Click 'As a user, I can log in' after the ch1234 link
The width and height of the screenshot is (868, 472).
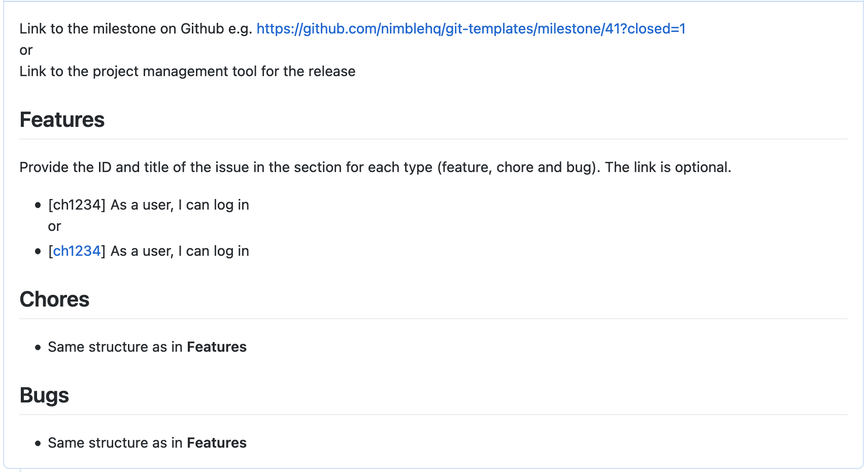pos(180,251)
